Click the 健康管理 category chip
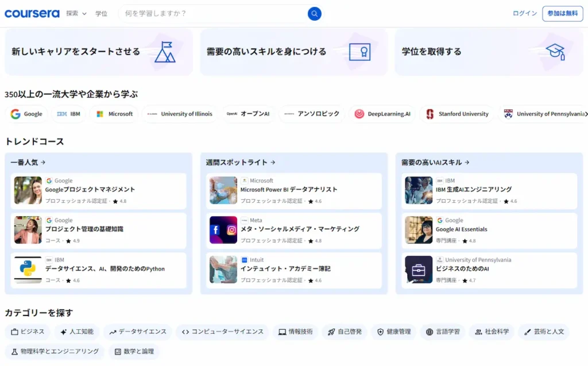 coord(393,332)
